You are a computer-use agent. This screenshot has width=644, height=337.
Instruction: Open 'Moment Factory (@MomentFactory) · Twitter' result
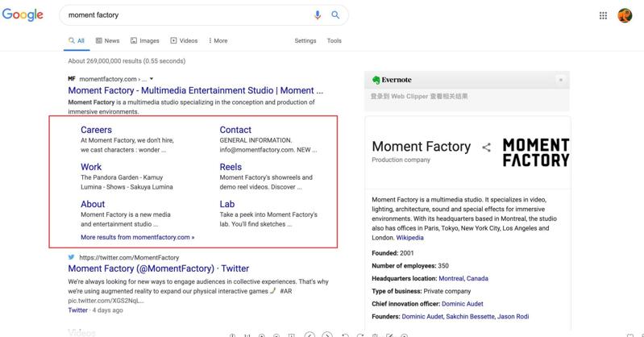click(x=159, y=268)
